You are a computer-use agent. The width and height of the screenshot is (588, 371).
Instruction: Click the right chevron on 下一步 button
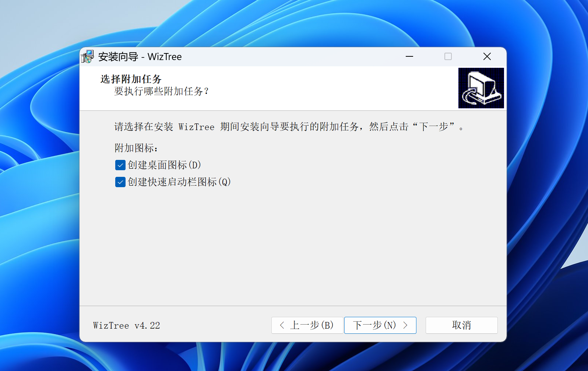405,325
